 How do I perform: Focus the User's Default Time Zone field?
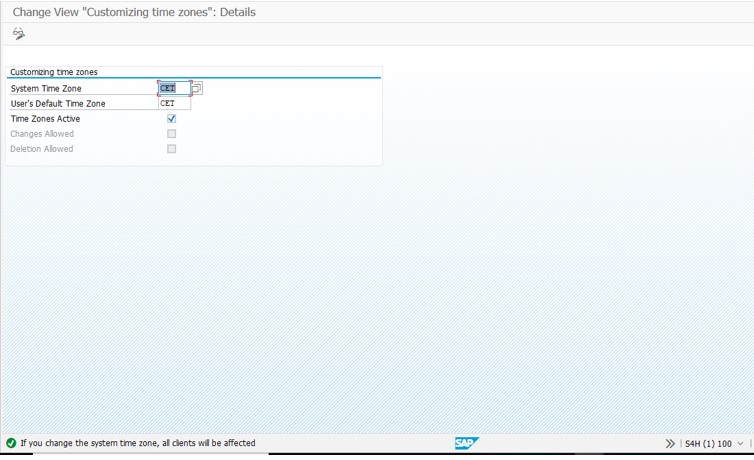175,103
